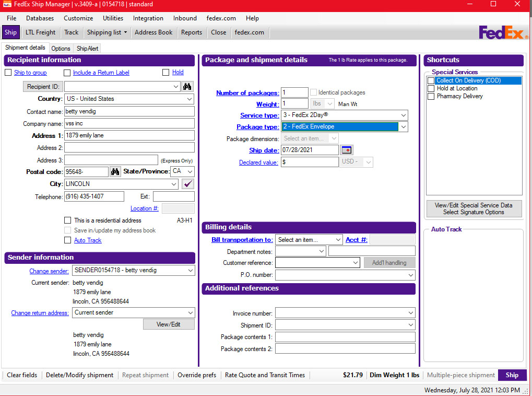Look up postal code with binoculars icon
The image size is (532, 396).
tap(115, 171)
